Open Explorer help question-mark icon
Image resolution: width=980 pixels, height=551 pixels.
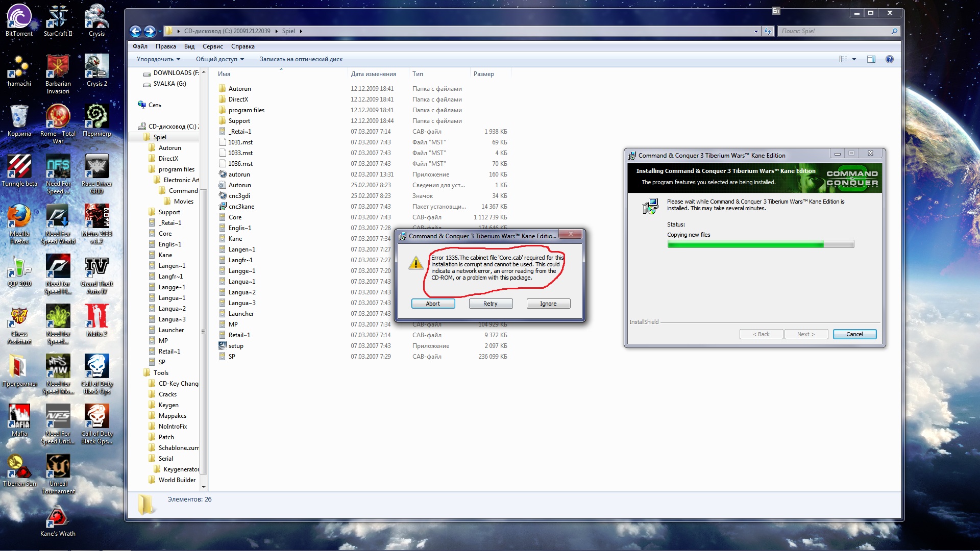[x=890, y=59]
